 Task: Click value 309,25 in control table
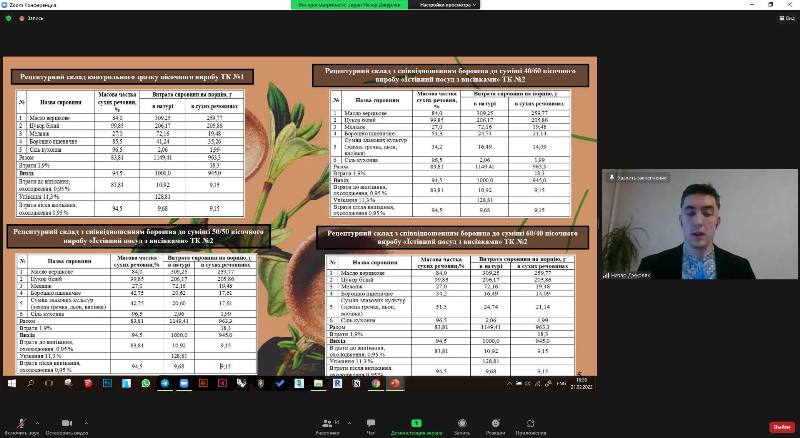point(162,118)
